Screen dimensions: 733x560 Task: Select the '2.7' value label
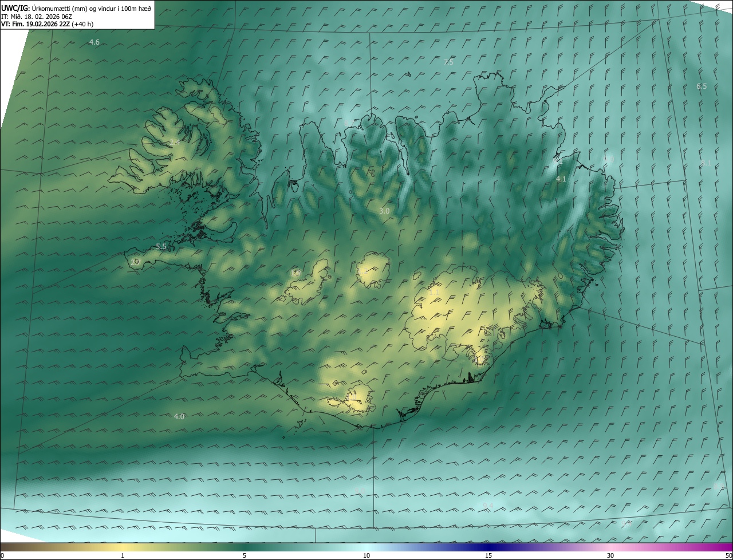135,262
